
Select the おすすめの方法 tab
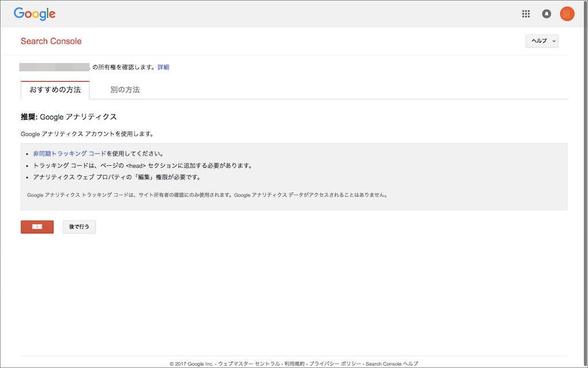(55, 90)
